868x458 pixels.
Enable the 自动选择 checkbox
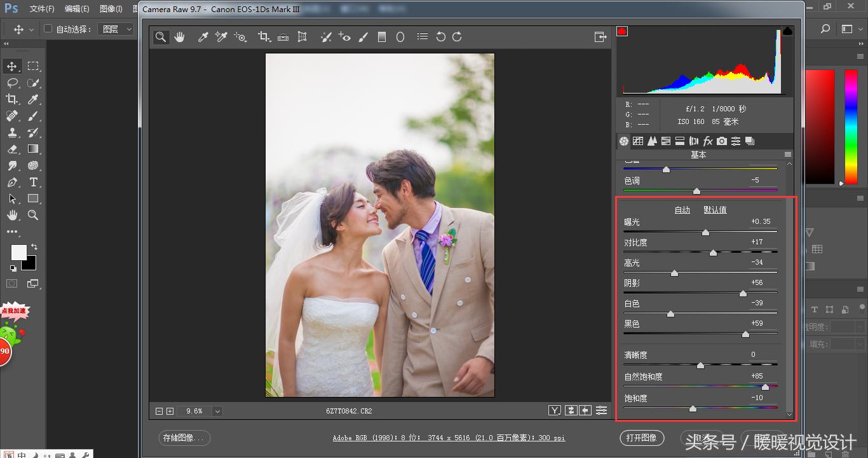point(48,29)
